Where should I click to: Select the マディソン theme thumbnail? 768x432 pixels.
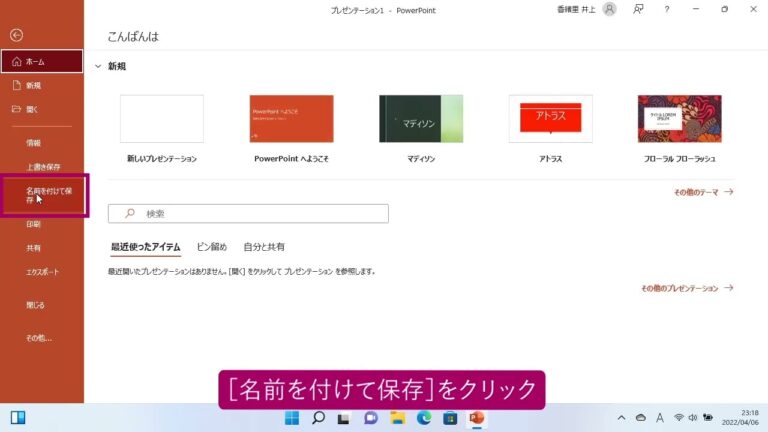[x=421, y=119]
